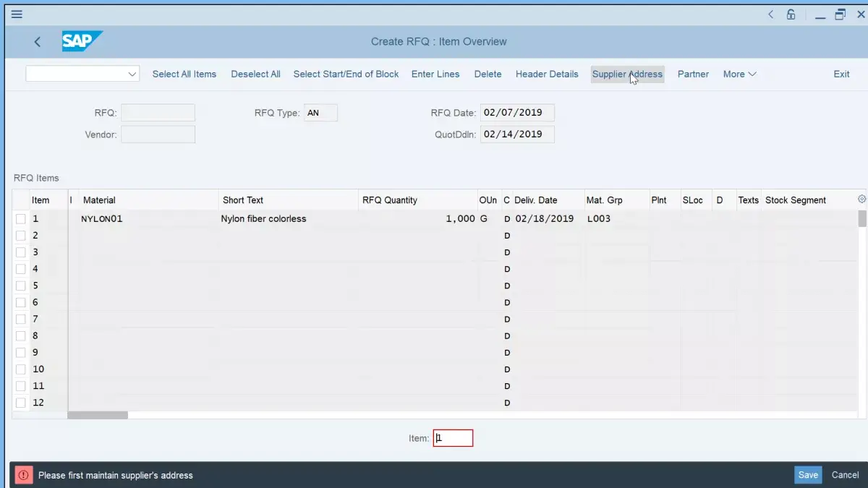Click the Partner toolbar button
This screenshot has height=488, width=868.
click(693, 74)
